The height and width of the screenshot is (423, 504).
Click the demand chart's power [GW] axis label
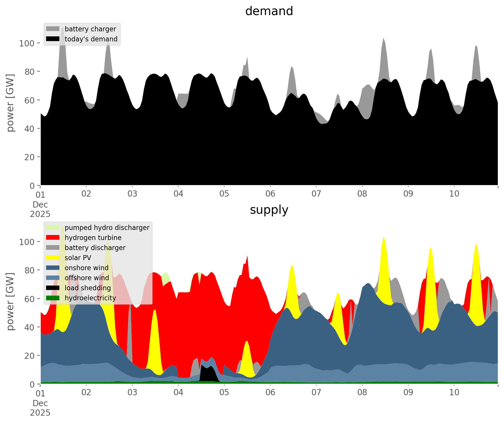point(10,103)
